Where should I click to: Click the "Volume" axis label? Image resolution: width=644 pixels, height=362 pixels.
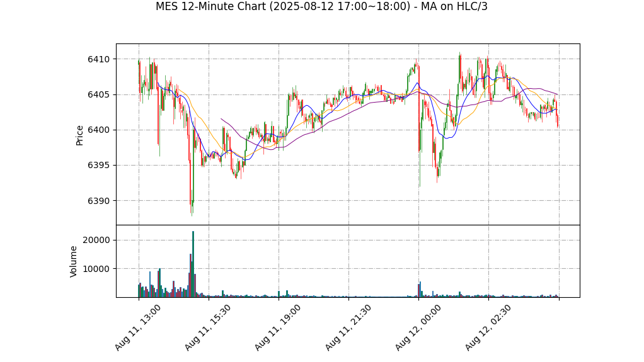[x=74, y=261]
